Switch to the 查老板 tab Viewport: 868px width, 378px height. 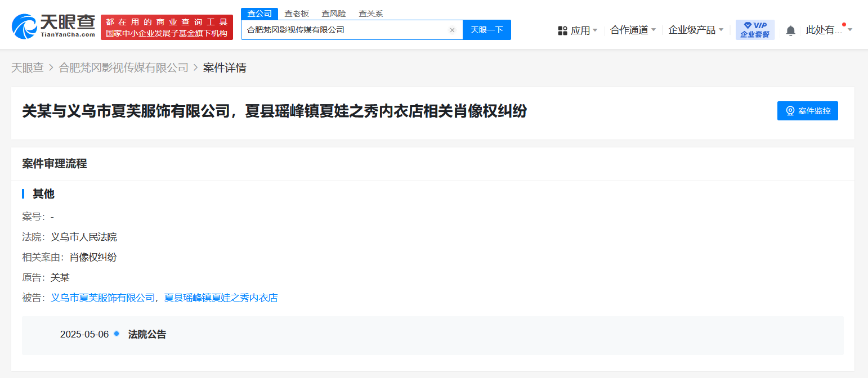tap(297, 13)
